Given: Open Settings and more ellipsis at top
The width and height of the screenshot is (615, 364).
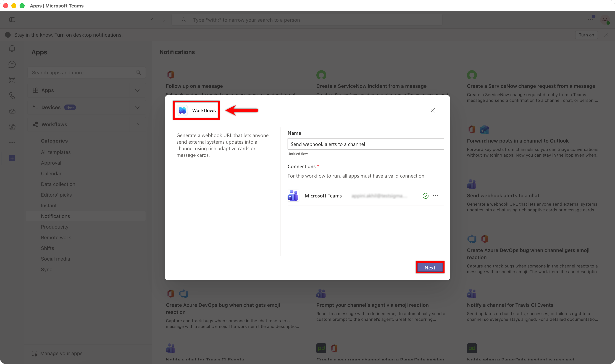Looking at the screenshot, I should click(590, 20).
